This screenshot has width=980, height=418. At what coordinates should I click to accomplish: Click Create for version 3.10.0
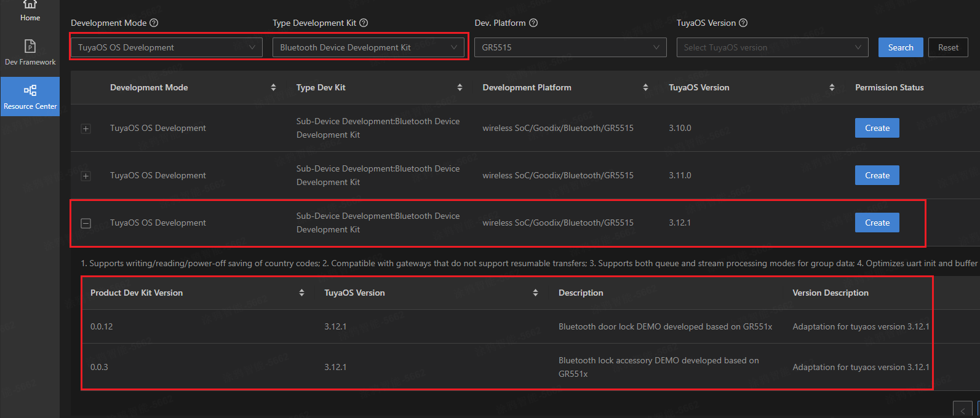pyautogui.click(x=877, y=128)
